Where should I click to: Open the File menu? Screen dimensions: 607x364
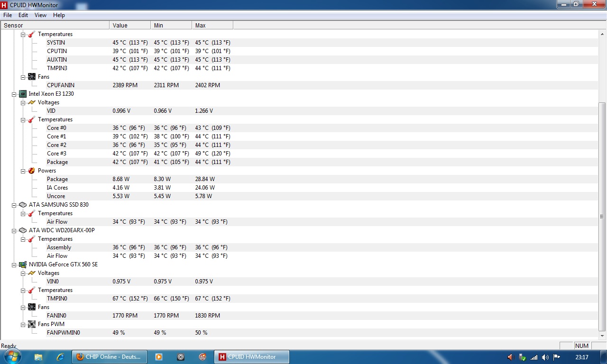(x=8, y=15)
